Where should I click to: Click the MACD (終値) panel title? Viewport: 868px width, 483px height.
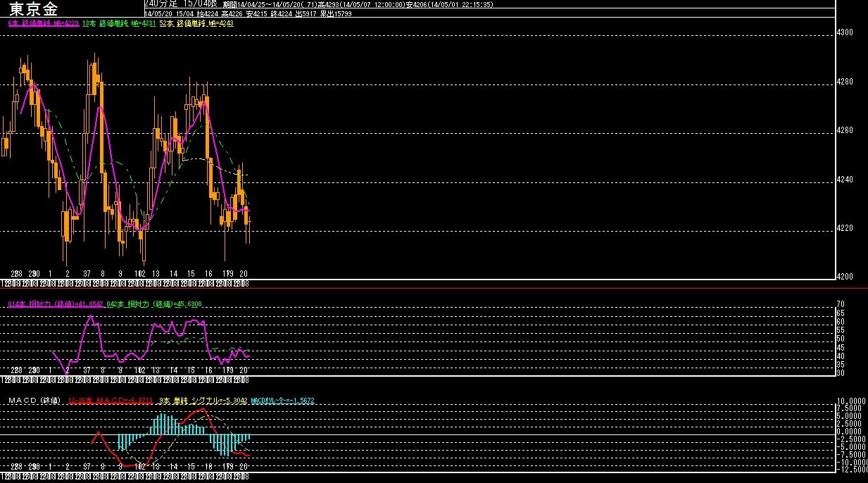[x=35, y=400]
